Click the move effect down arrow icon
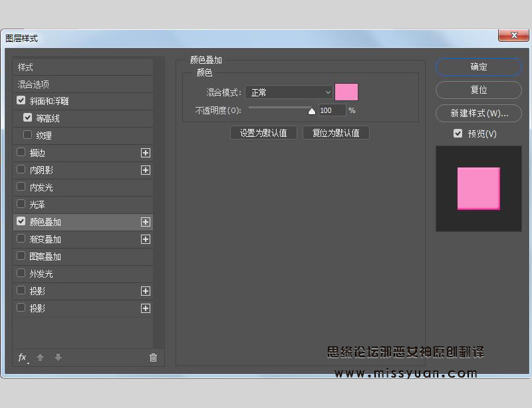 [x=58, y=357]
